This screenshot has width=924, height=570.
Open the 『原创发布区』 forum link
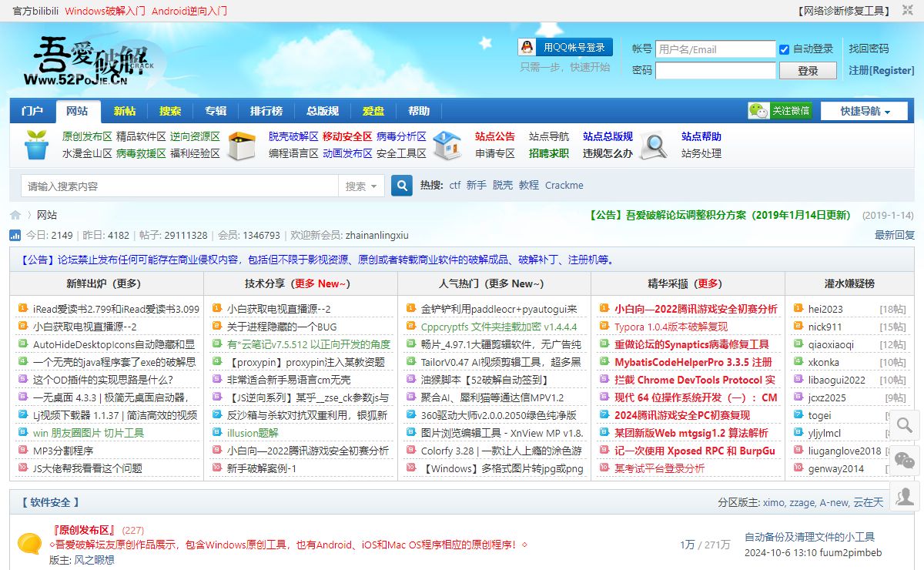84,530
